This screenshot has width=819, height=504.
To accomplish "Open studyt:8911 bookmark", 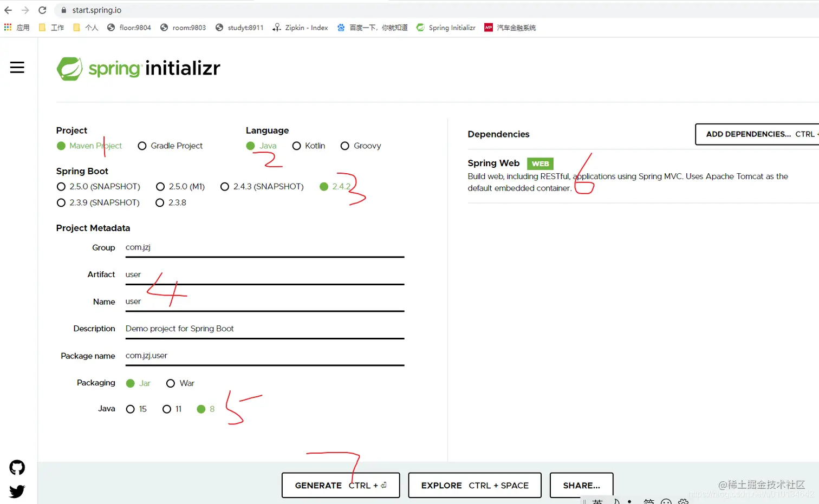I will pyautogui.click(x=239, y=28).
